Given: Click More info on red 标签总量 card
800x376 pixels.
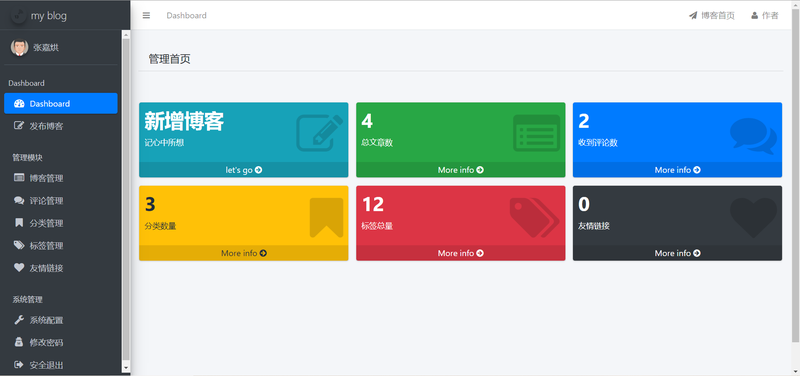Looking at the screenshot, I should (x=461, y=253).
